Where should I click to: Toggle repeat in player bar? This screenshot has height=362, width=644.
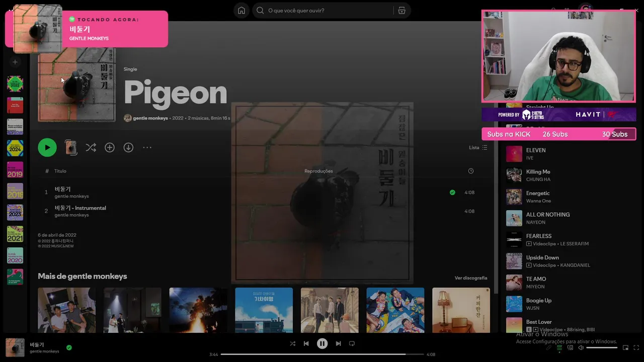pyautogui.click(x=352, y=343)
